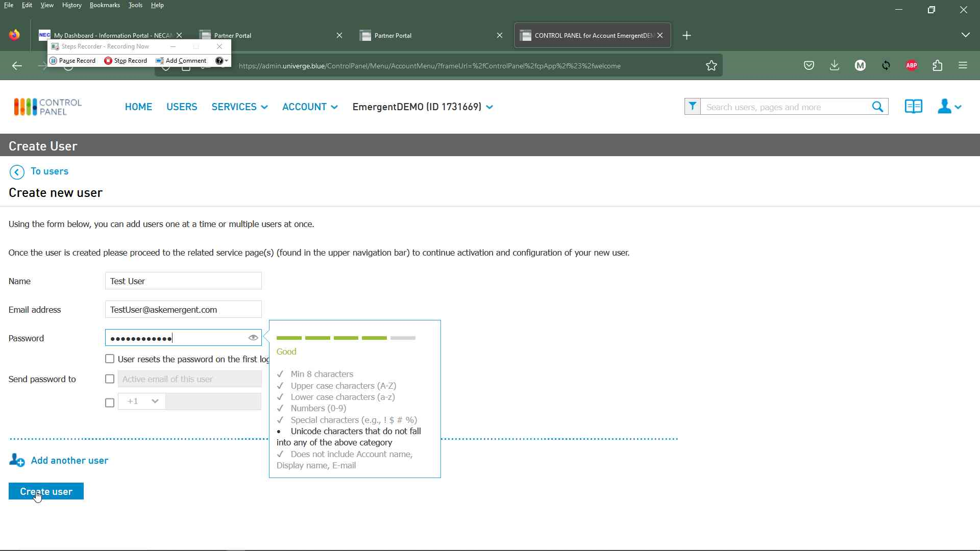This screenshot has width=980, height=551.
Task: Click the Firefox logo icon
Action: click(x=14, y=35)
